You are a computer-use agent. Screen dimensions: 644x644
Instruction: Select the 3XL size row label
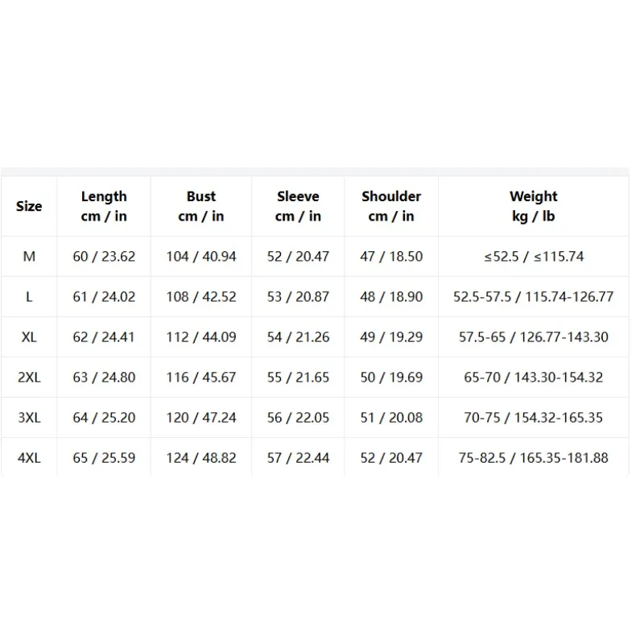pyautogui.click(x=29, y=418)
